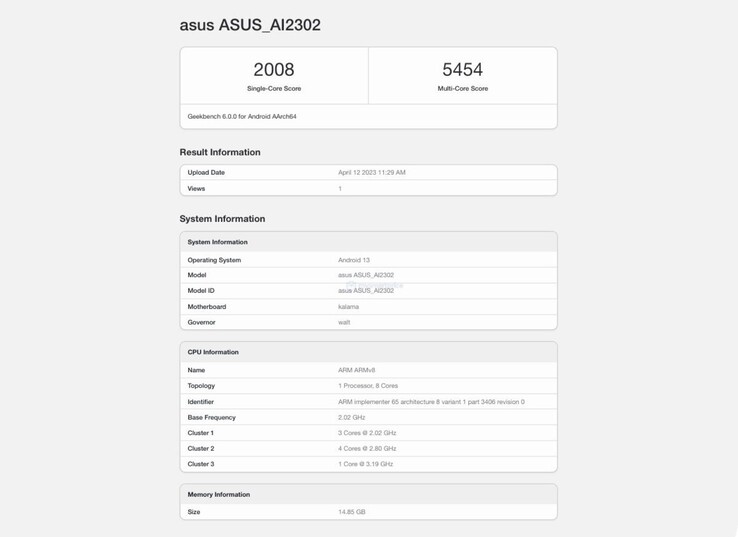The image size is (738, 537).
Task: Click the 'Cluster 1' row label
Action: 201,433
